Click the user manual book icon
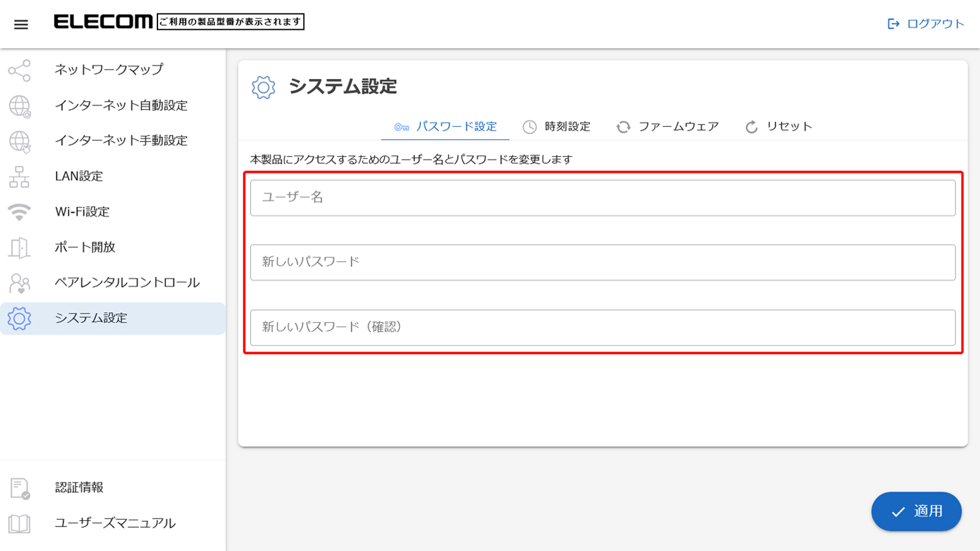This screenshot has width=980, height=551. tap(20, 523)
